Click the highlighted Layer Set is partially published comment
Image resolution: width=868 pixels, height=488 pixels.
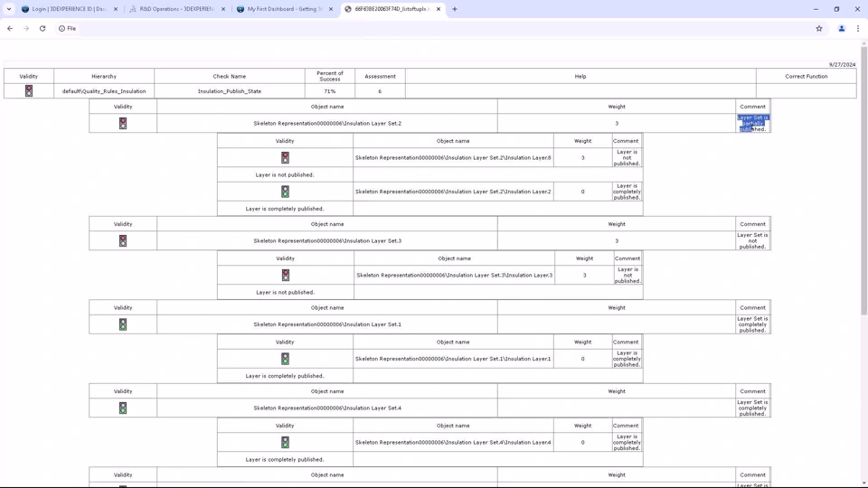coord(752,123)
